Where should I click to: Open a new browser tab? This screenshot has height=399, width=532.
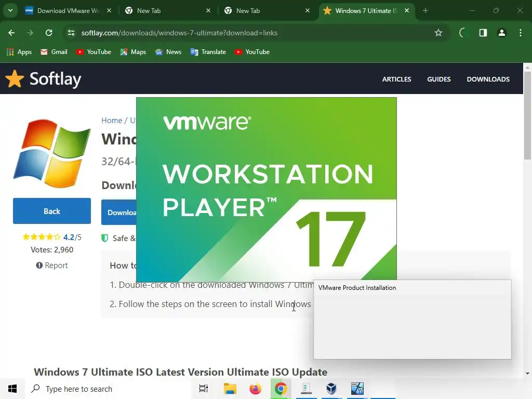425,10
